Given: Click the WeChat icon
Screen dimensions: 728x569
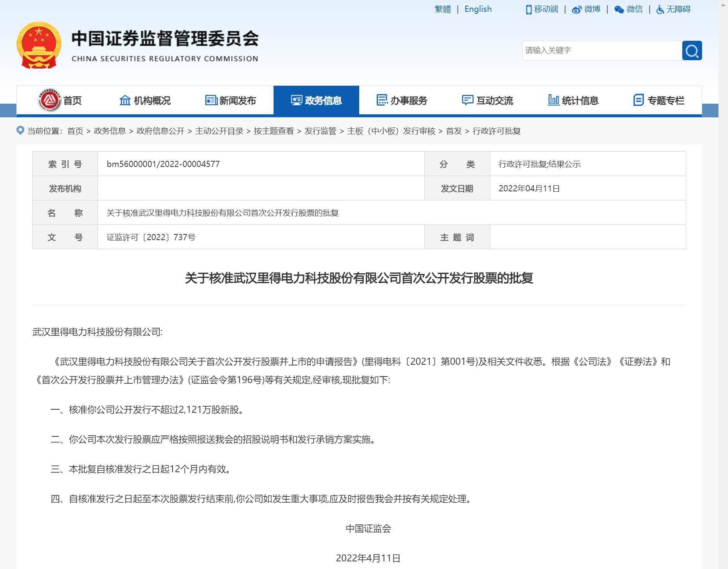Looking at the screenshot, I should pyautogui.click(x=619, y=10).
